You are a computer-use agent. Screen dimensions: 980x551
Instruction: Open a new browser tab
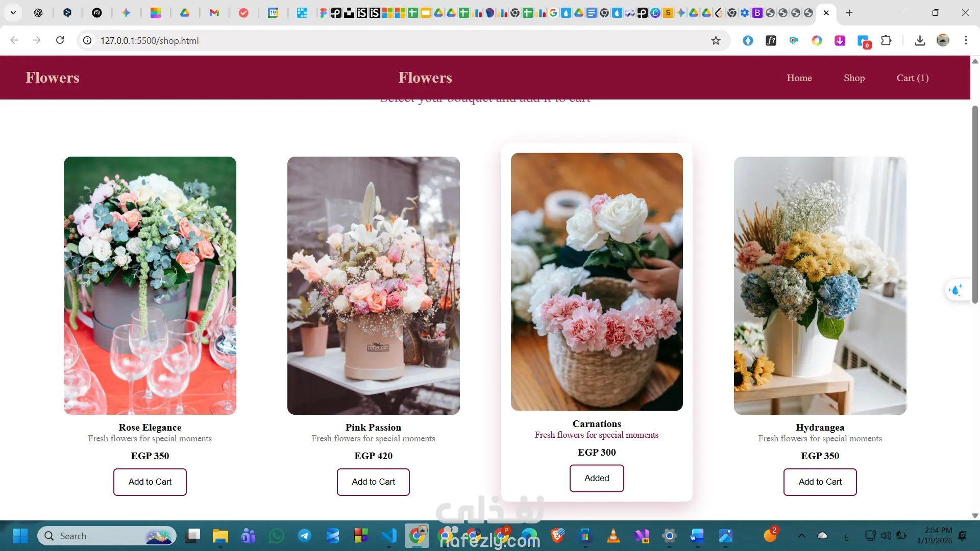tap(849, 13)
